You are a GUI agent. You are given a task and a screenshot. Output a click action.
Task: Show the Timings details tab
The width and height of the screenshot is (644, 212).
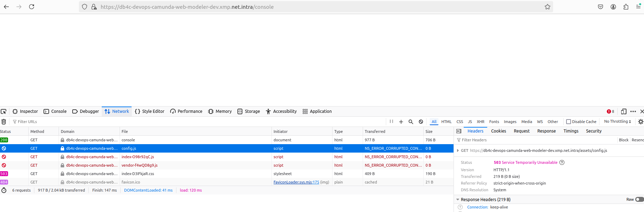coord(571,131)
